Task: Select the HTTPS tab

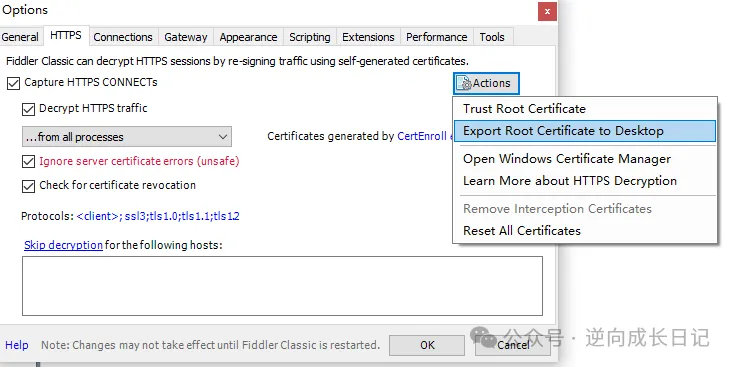Action: (x=66, y=36)
